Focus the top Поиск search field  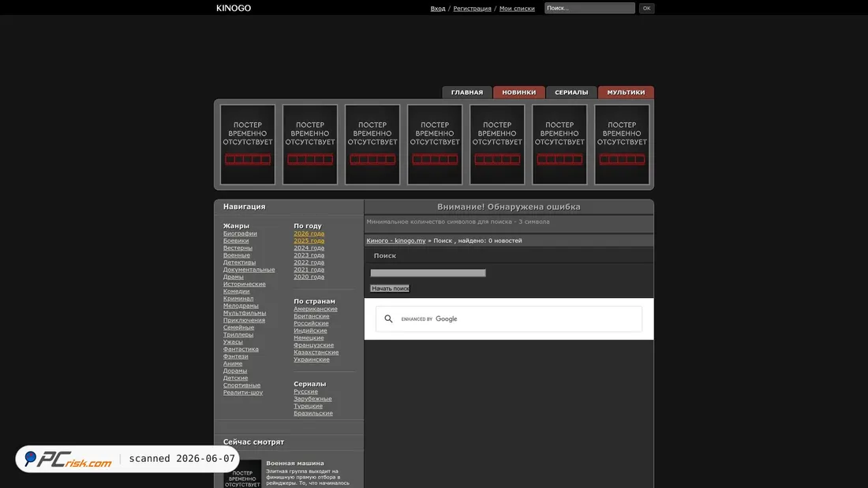tap(589, 8)
